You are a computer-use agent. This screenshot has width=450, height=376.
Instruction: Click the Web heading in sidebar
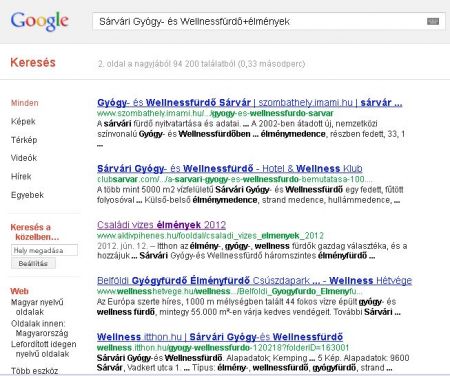coord(19,291)
